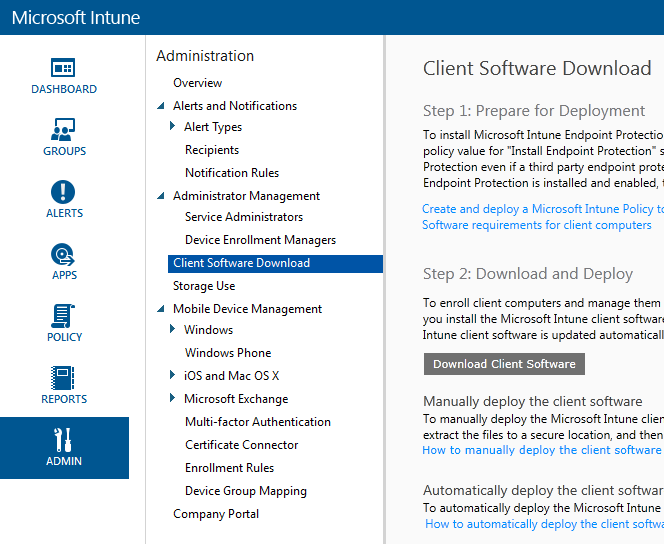Open Device Group Mapping
This screenshot has height=544, width=664.
[246, 491]
